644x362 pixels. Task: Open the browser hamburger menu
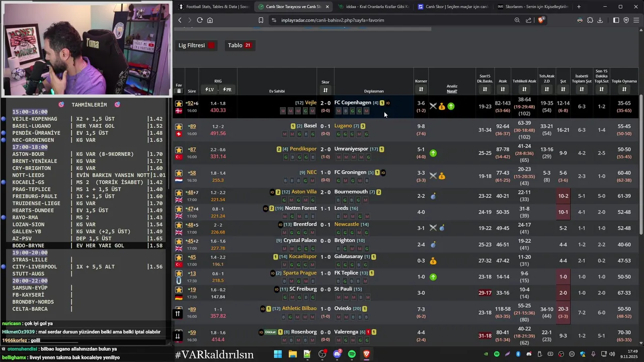[x=636, y=20]
